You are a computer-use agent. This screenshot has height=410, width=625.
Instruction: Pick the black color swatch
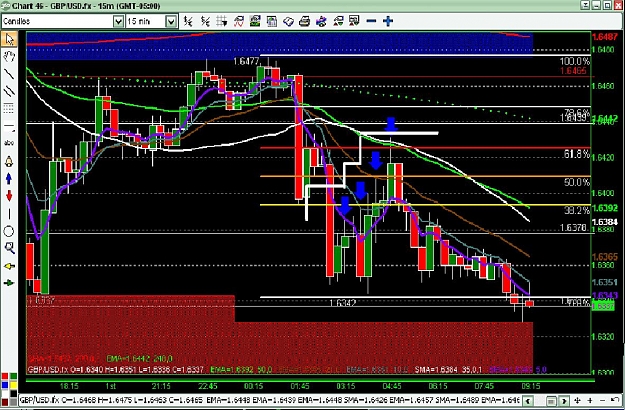pyautogui.click(x=13, y=394)
